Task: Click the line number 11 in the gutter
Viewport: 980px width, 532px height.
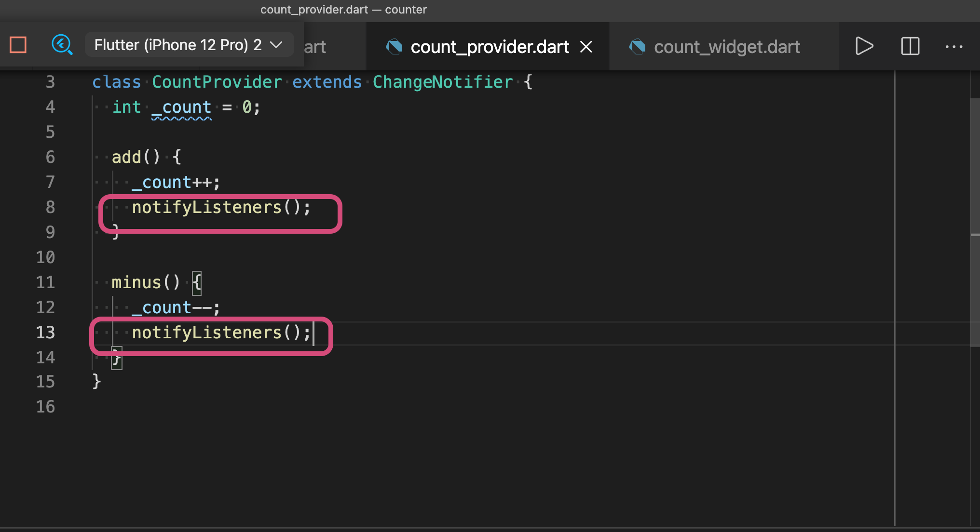Action: [45, 282]
